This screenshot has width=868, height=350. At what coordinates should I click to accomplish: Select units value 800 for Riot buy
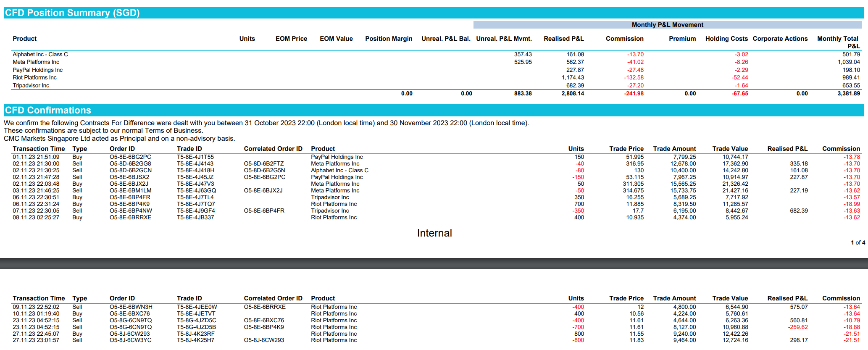click(579, 334)
